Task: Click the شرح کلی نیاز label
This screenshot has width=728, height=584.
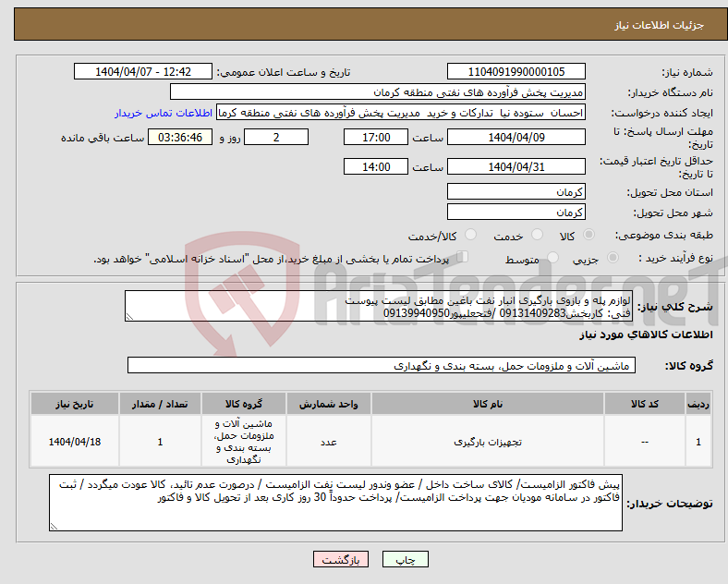Action: [675, 307]
